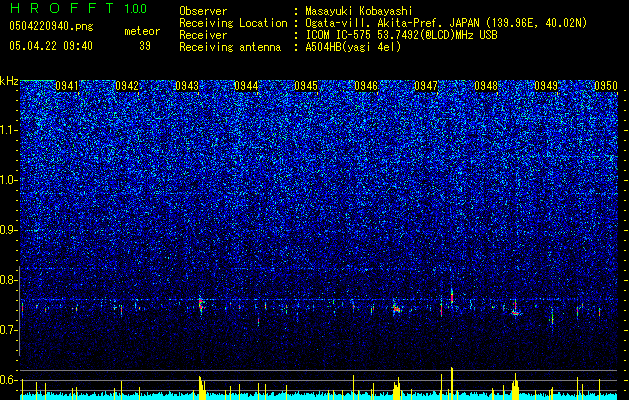
Task: Click the kHz axis unit label
Action: coord(9,81)
